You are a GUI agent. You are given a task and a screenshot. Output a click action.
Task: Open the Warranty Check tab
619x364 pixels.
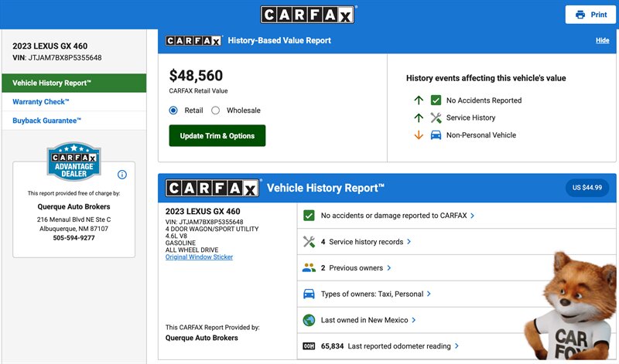coord(41,102)
